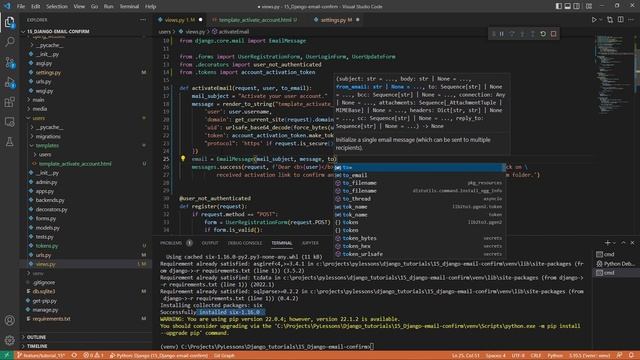
Task: Switch to OUTPUT panel tab
Action: (210, 243)
